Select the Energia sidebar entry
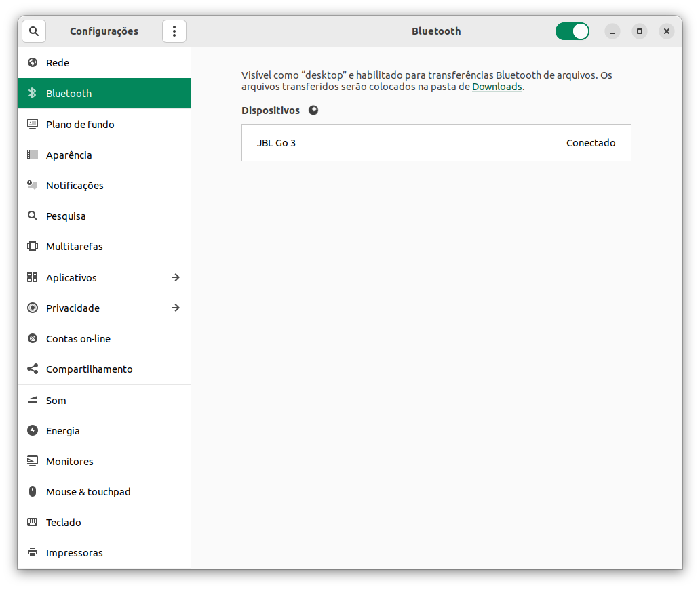The image size is (700, 589). point(104,430)
